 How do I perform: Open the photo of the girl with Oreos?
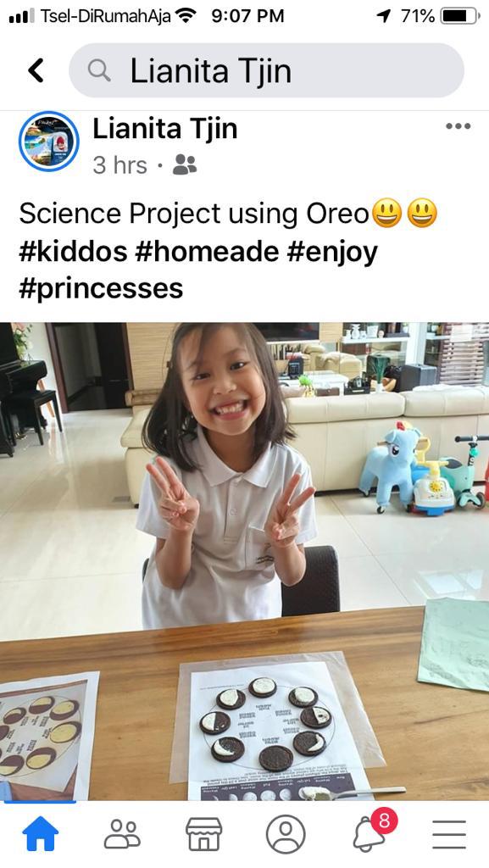pos(244,561)
